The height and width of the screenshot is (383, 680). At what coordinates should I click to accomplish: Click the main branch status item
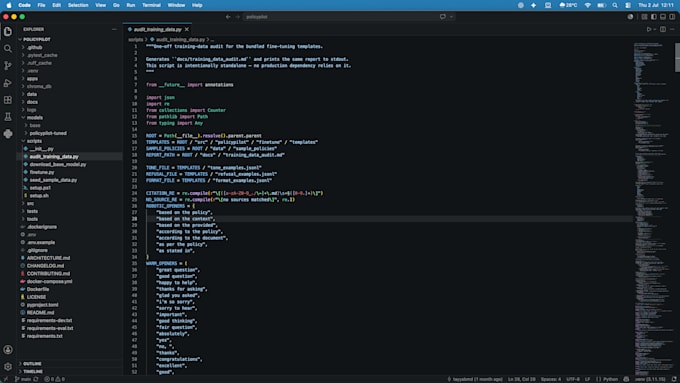coord(23,379)
